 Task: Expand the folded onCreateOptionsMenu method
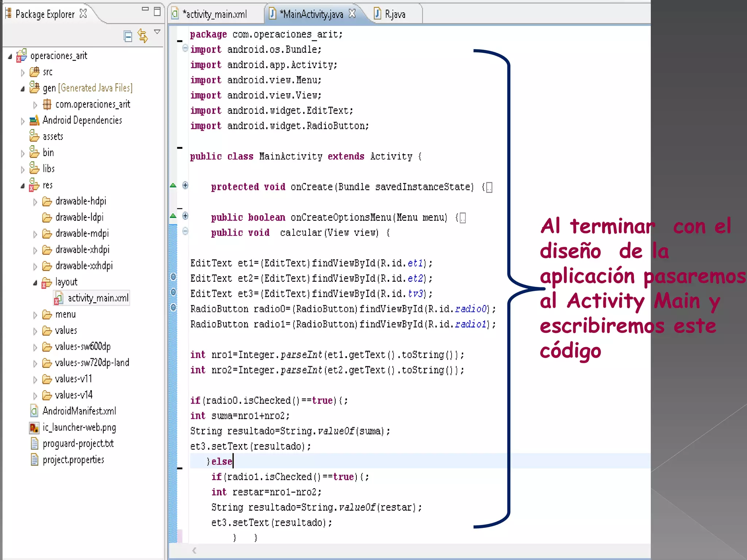coord(185,216)
